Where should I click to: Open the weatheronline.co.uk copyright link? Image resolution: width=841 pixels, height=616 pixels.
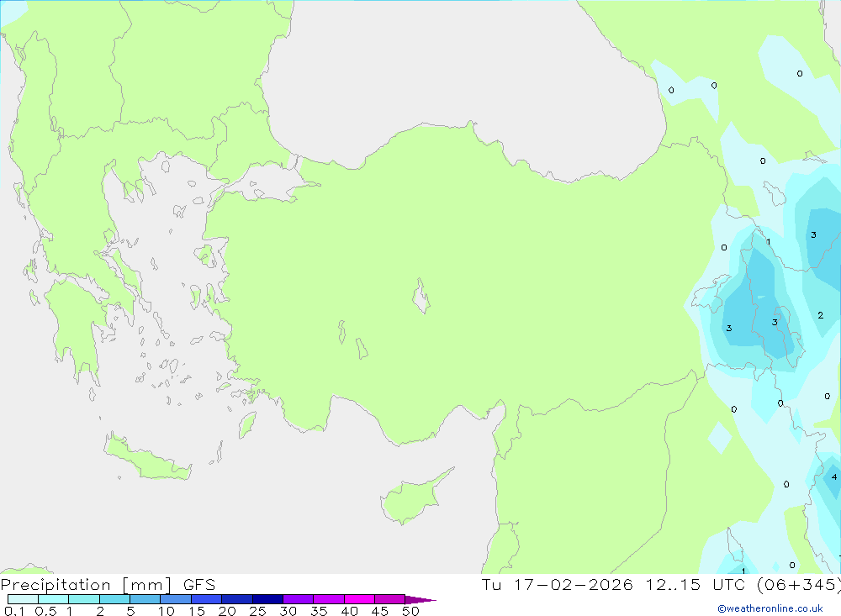point(770,608)
